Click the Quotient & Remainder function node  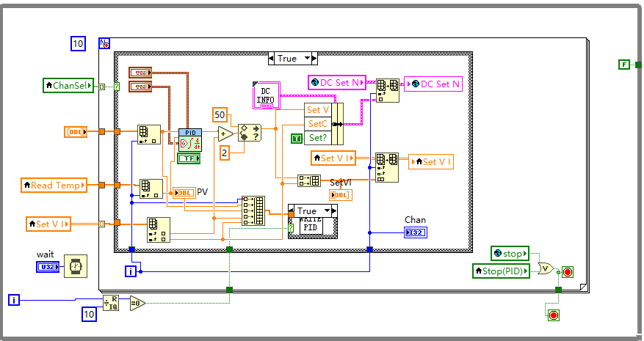(112, 304)
